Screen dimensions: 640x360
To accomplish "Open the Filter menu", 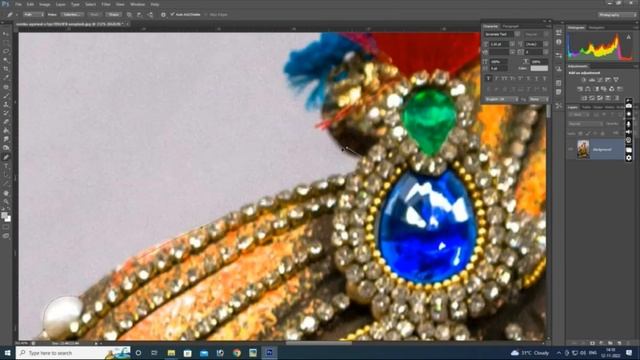I will click(x=106, y=4).
